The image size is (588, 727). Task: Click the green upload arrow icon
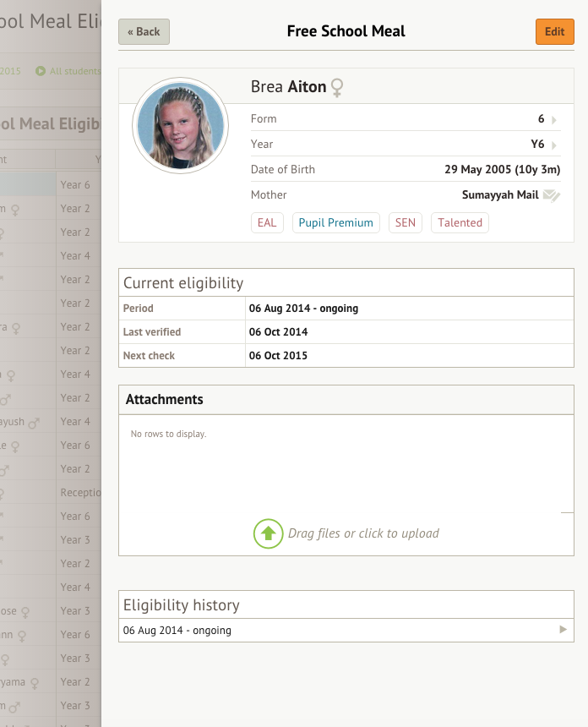[x=268, y=533]
